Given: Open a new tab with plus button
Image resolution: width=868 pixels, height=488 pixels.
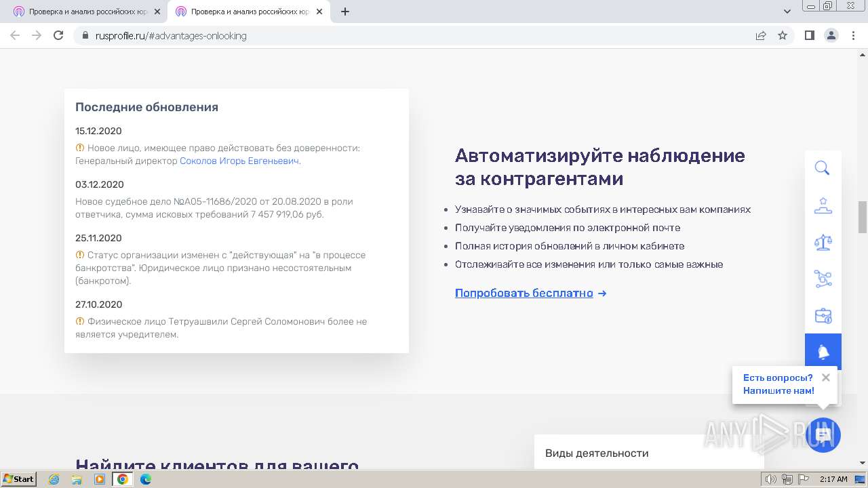Looking at the screenshot, I should pyautogui.click(x=345, y=12).
